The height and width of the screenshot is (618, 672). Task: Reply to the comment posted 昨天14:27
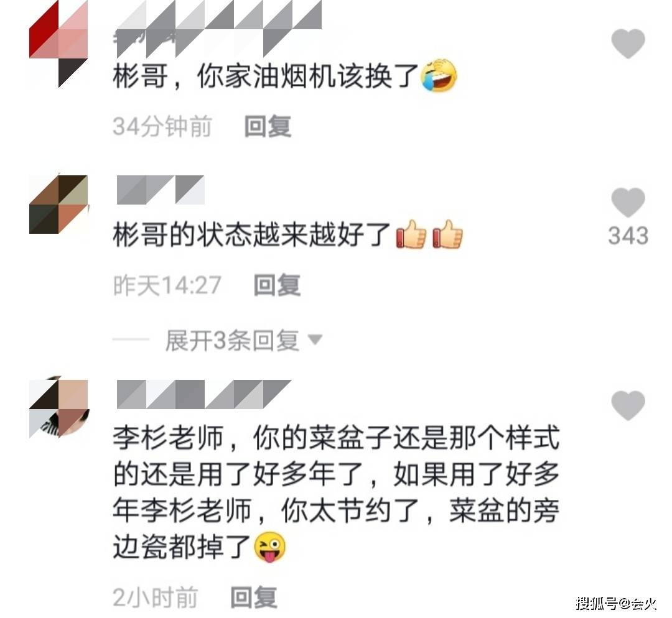[x=278, y=285]
